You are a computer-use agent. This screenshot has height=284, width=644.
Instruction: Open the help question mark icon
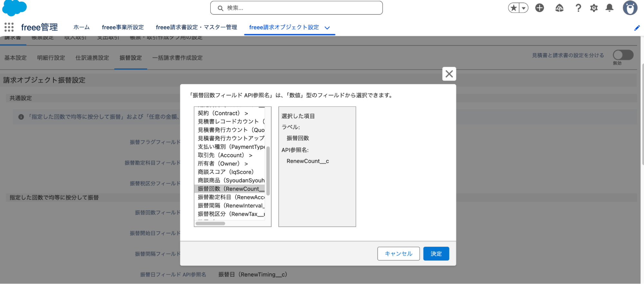tap(578, 8)
